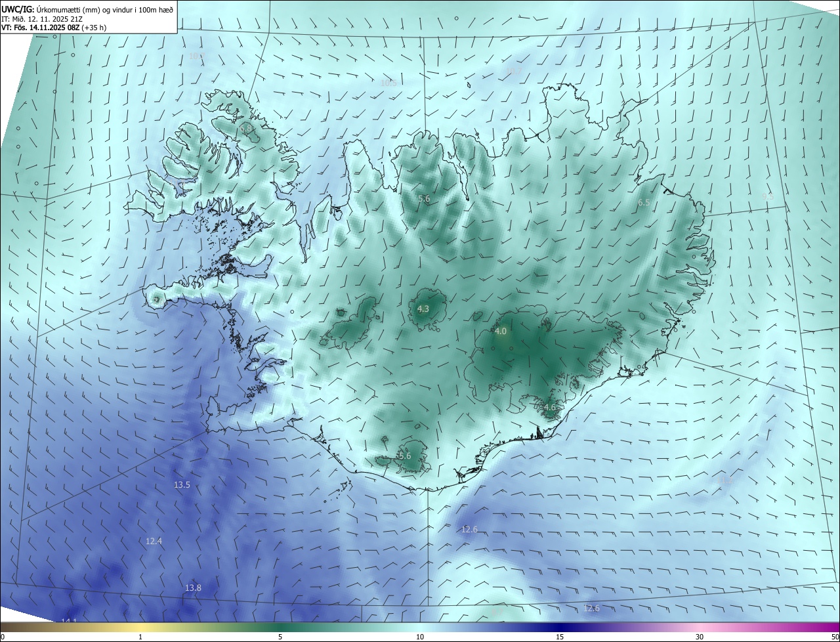Click the 14.1 value label near the map edge
Screen dimensions: 840x642
[69, 621]
